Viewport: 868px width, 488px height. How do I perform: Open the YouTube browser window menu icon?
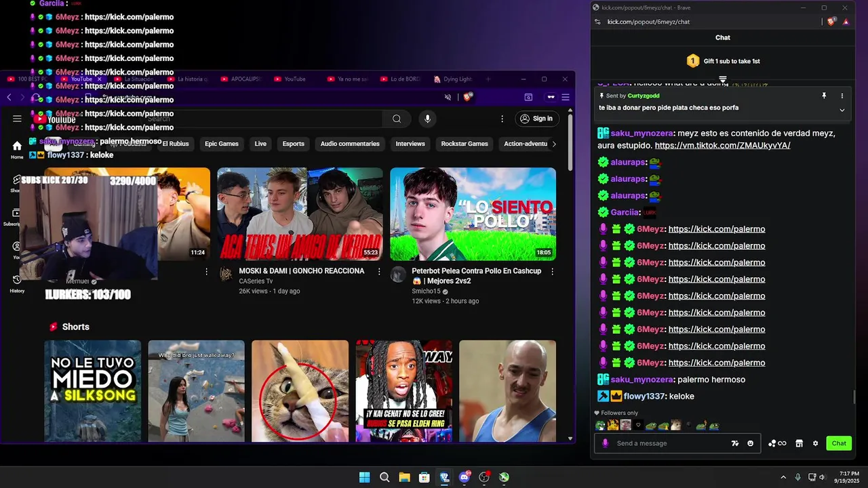click(566, 98)
